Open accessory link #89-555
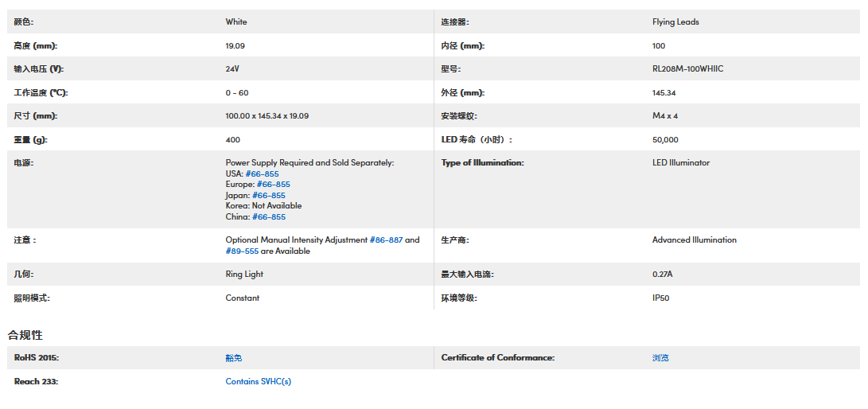 pyautogui.click(x=242, y=251)
